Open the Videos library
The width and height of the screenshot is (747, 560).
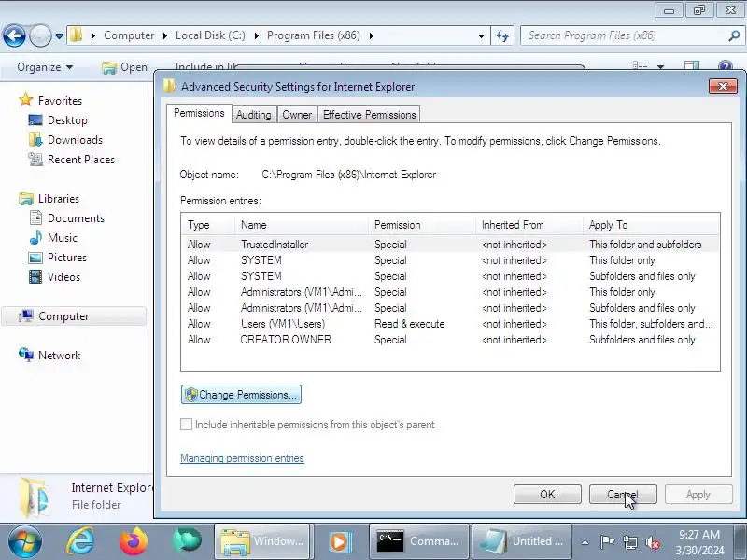pos(54,276)
